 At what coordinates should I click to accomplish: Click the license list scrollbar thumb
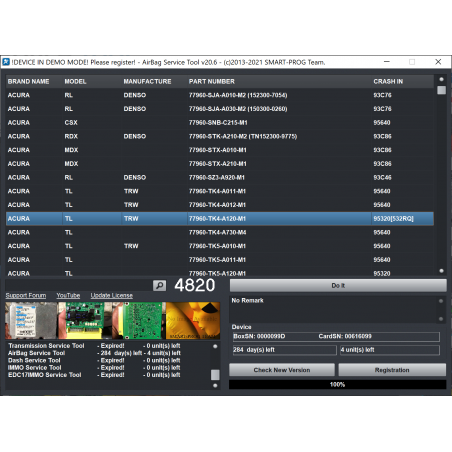[215, 375]
